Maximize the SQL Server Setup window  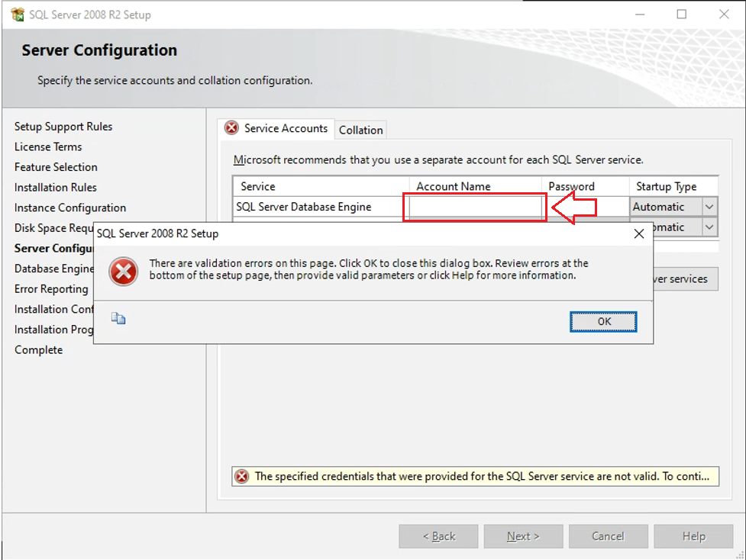[x=682, y=14]
